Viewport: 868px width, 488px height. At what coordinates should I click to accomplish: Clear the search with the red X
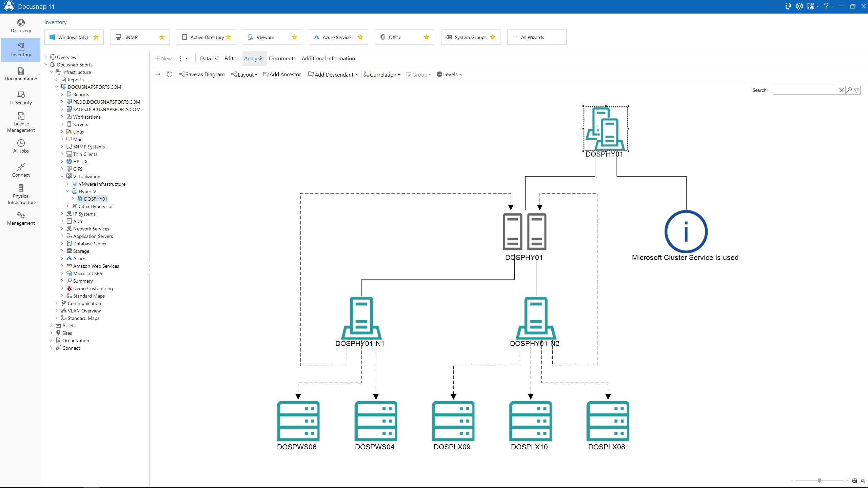point(841,90)
